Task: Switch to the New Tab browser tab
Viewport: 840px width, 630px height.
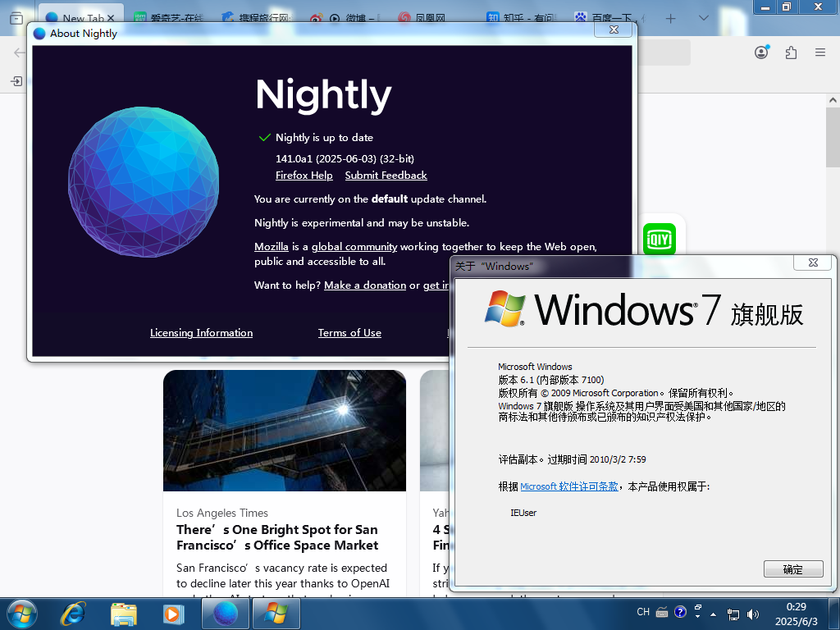Action: click(80, 17)
